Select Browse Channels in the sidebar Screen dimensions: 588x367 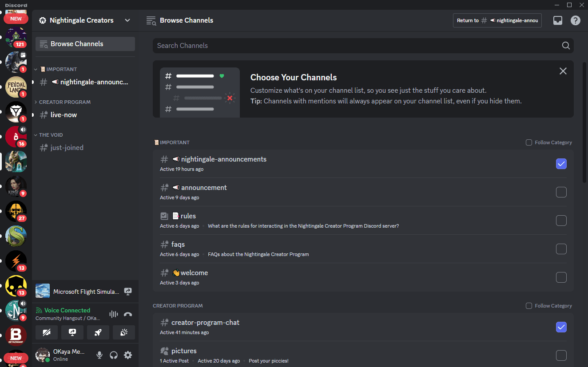[x=85, y=44]
